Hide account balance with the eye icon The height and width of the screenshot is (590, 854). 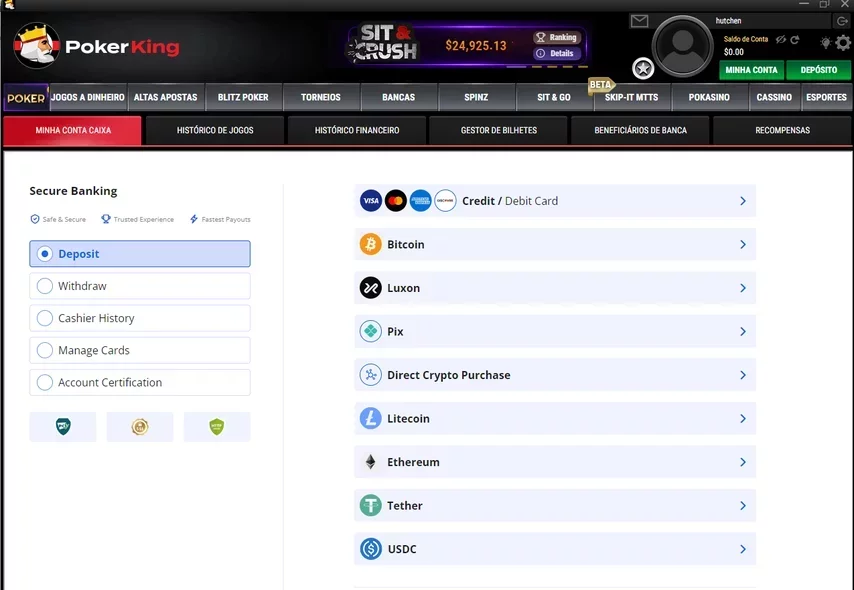tap(779, 40)
